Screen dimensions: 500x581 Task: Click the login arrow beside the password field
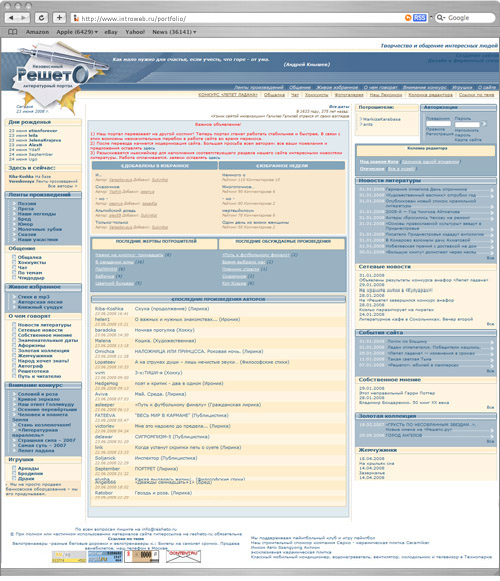click(x=484, y=123)
